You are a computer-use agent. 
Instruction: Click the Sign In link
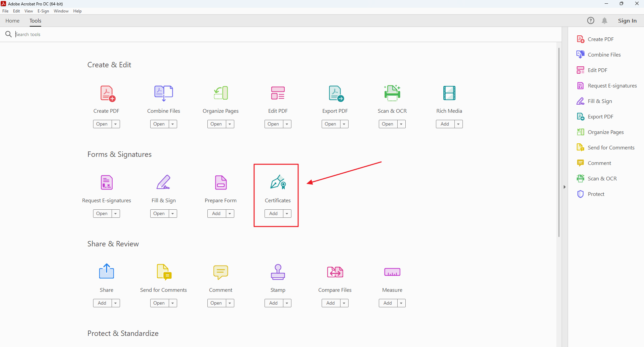pos(627,21)
